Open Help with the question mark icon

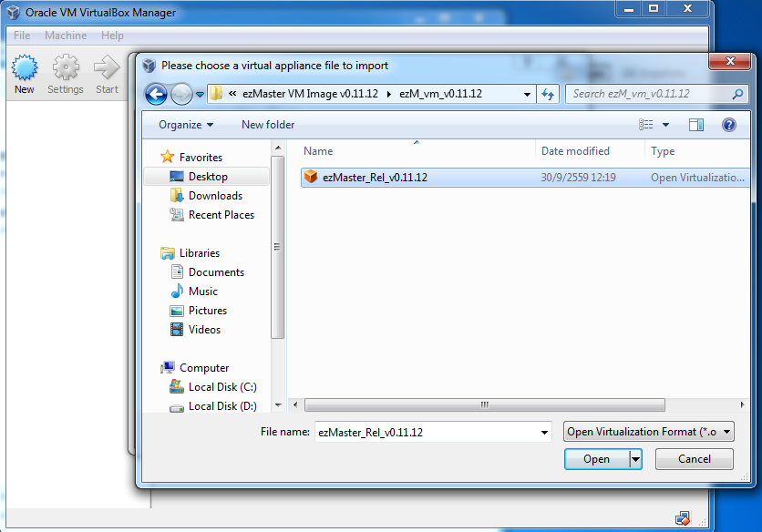tap(728, 125)
